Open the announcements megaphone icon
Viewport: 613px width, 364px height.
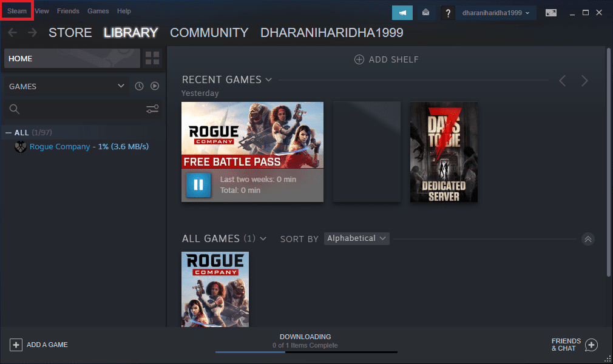tap(402, 12)
